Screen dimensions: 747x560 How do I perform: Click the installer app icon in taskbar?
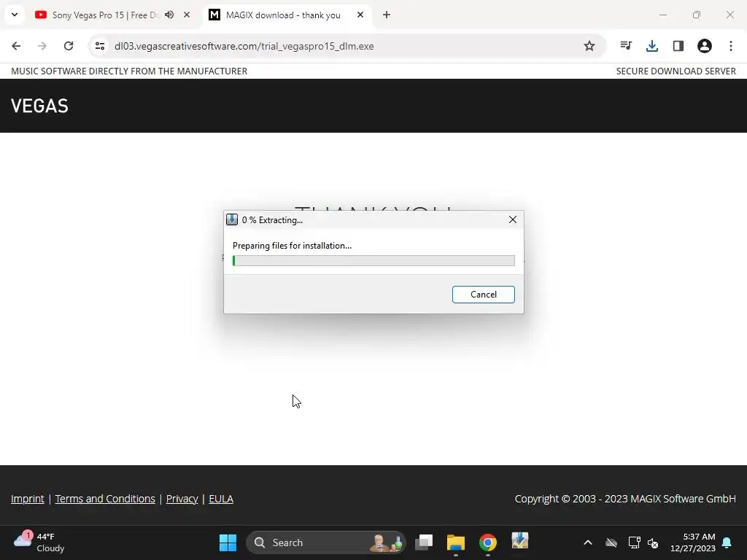click(519, 542)
